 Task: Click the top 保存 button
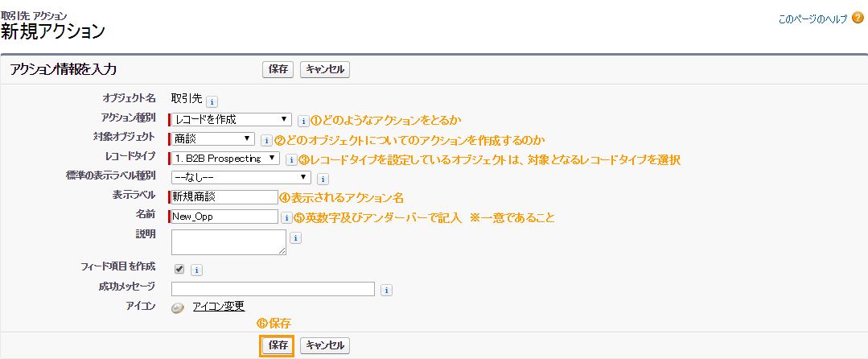point(278,70)
